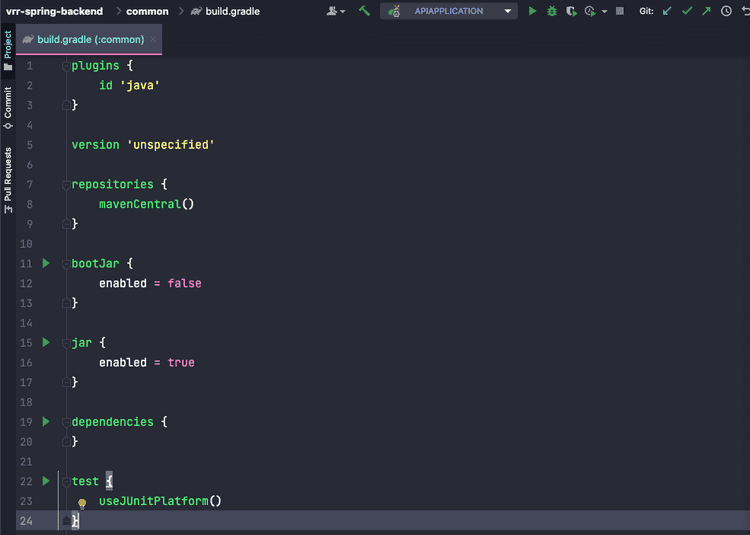Run with coverage shield icon

point(571,11)
